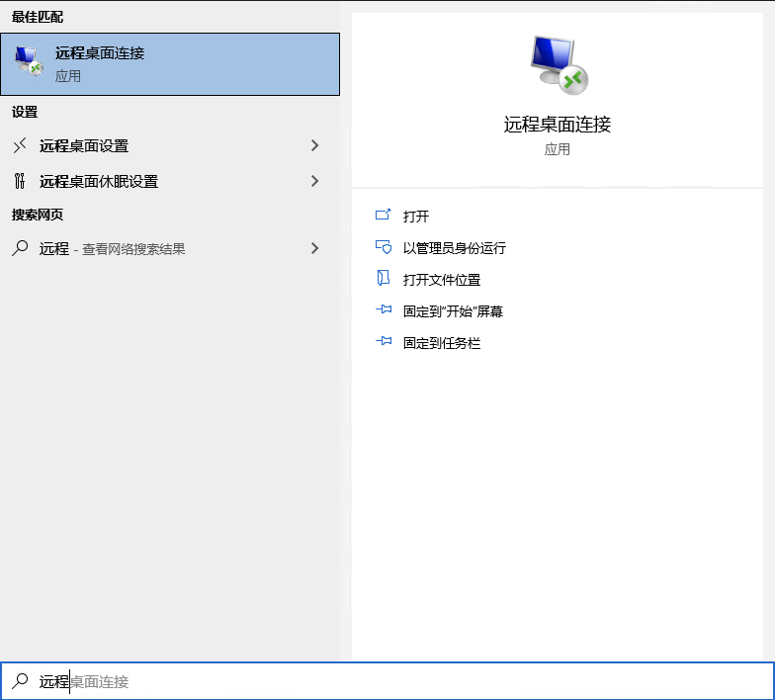
Task: Click the small Remote Desktop icon in best match
Action: coord(29,61)
